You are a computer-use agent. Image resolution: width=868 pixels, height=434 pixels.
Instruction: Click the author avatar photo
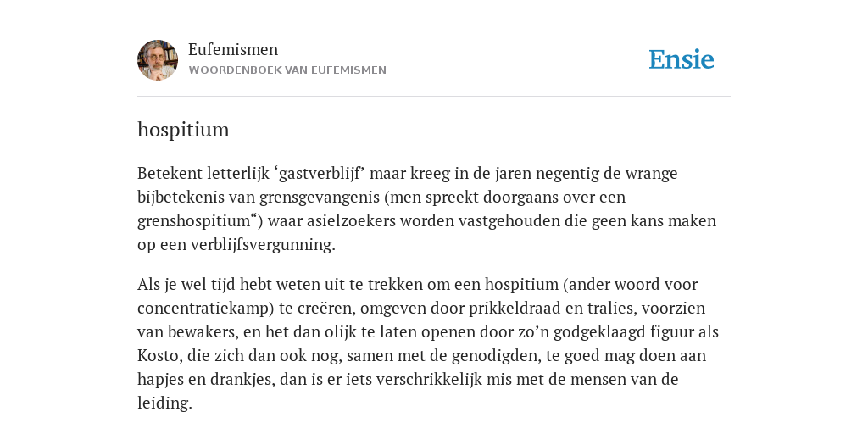(158, 60)
